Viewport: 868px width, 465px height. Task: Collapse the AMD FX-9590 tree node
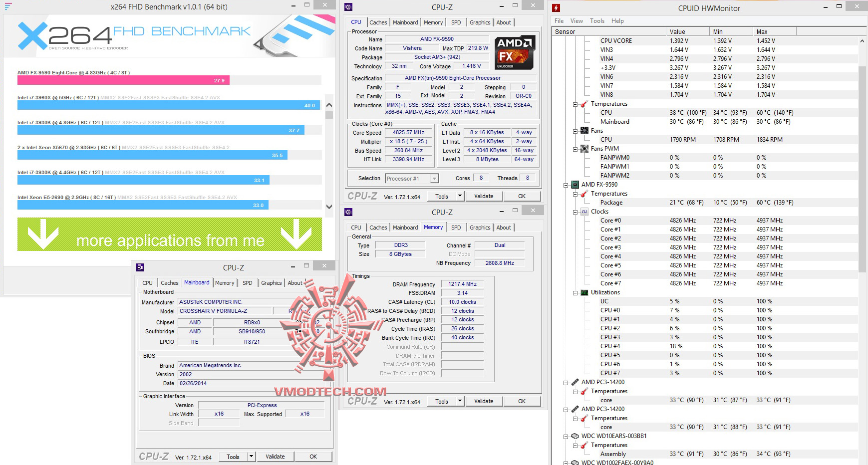(566, 185)
